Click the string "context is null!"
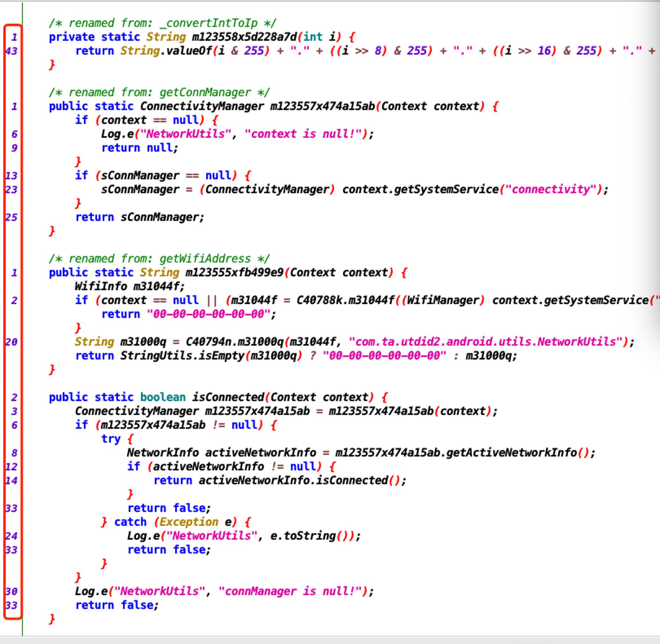Screen dimensions: 660x644 [303, 134]
